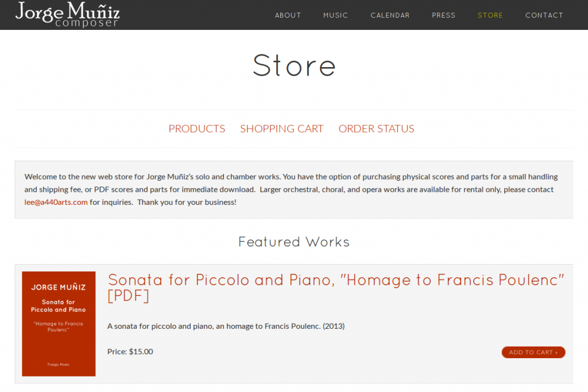Add the Sonata PDF to cart
The height and width of the screenshot is (392, 588).
pos(533,352)
